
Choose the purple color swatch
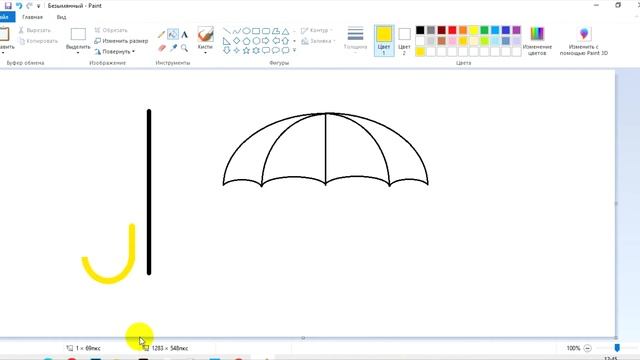517,30
